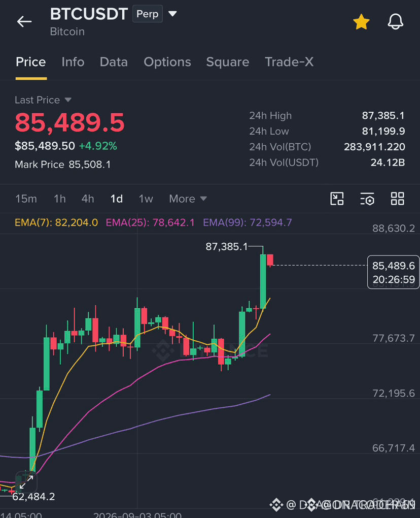This screenshot has width=420, height=518.
Task: Select the 15m timeframe
Action: [26, 199]
